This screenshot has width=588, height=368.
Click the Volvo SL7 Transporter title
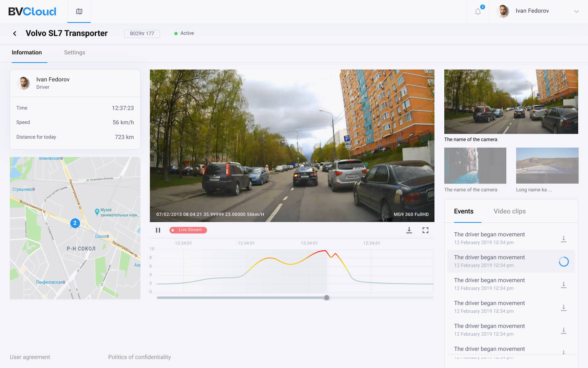pyautogui.click(x=67, y=34)
